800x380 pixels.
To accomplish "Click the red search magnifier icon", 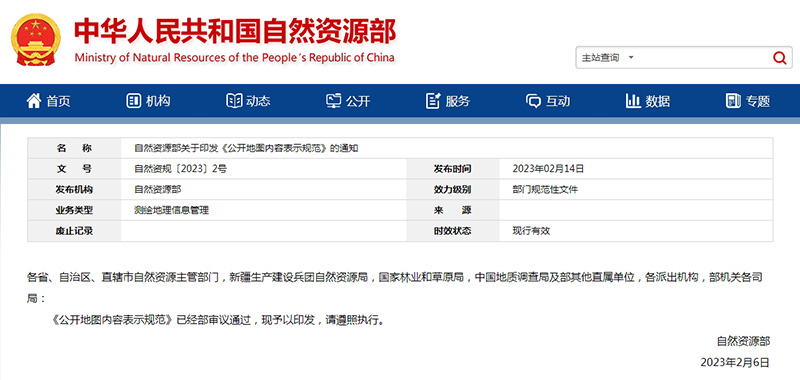I will 779,58.
